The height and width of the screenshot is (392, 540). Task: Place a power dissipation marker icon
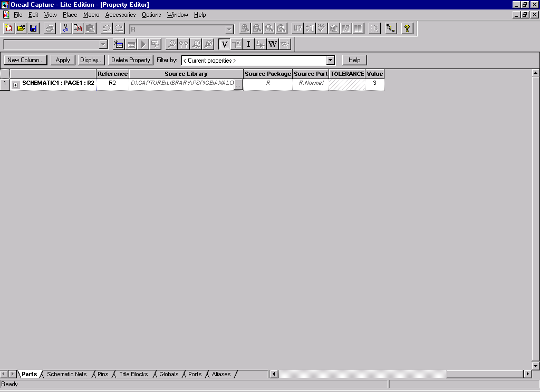(208, 44)
